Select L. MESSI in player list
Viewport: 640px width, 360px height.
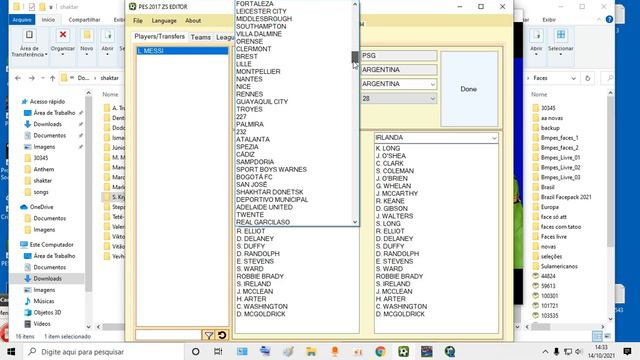click(x=182, y=51)
